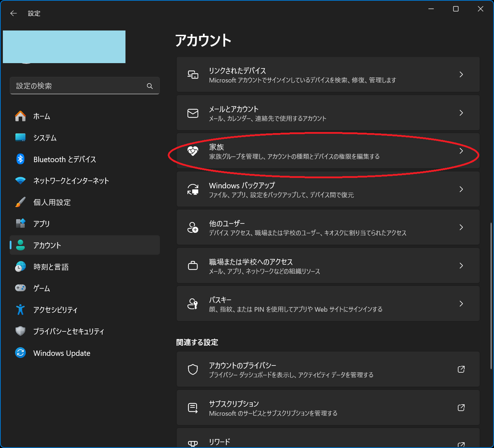Click the アクセシビリティ figure icon
Screen dimensions: 494x448
click(x=20, y=310)
